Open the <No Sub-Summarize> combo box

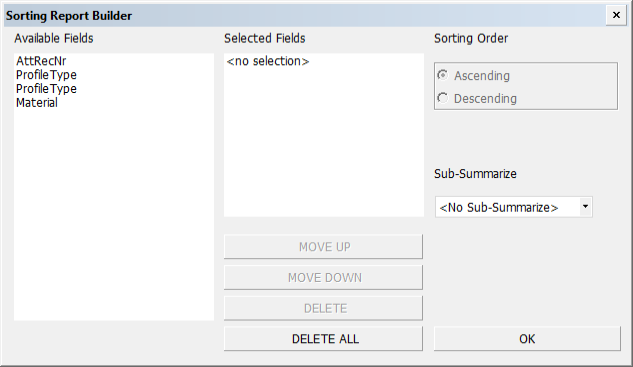(x=514, y=207)
